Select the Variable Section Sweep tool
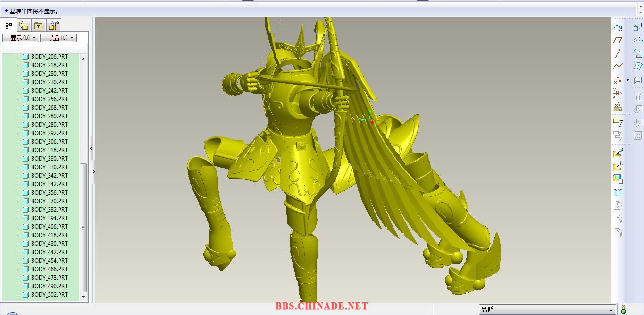644x315 pixels. point(637,53)
